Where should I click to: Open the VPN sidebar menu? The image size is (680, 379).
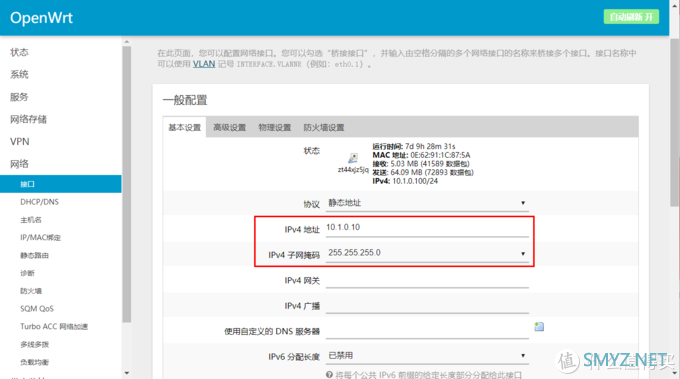click(x=20, y=142)
